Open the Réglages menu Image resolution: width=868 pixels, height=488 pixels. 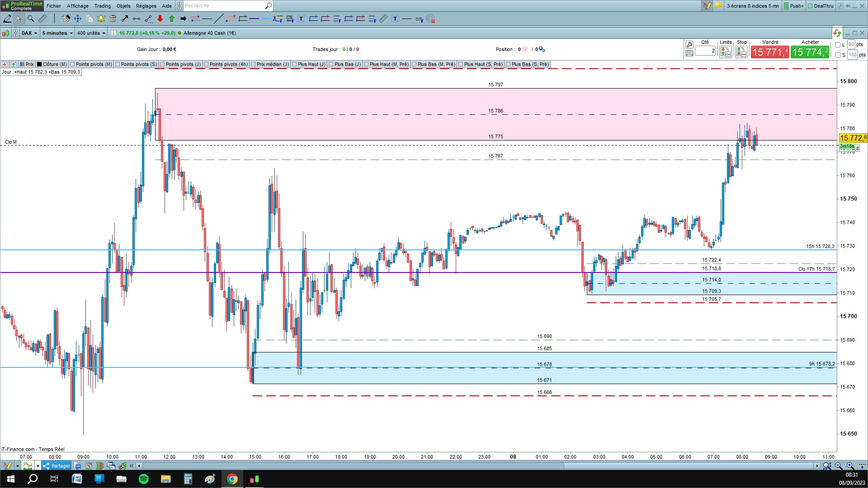146,6
